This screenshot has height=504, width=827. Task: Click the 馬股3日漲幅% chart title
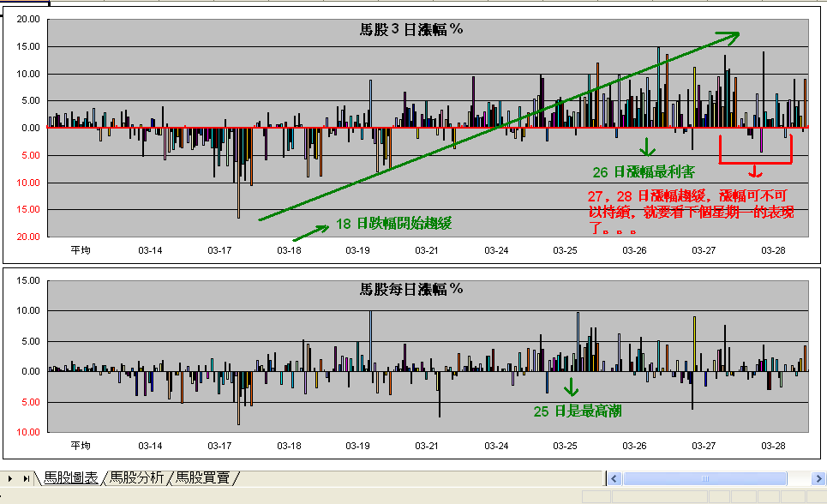pos(411,30)
